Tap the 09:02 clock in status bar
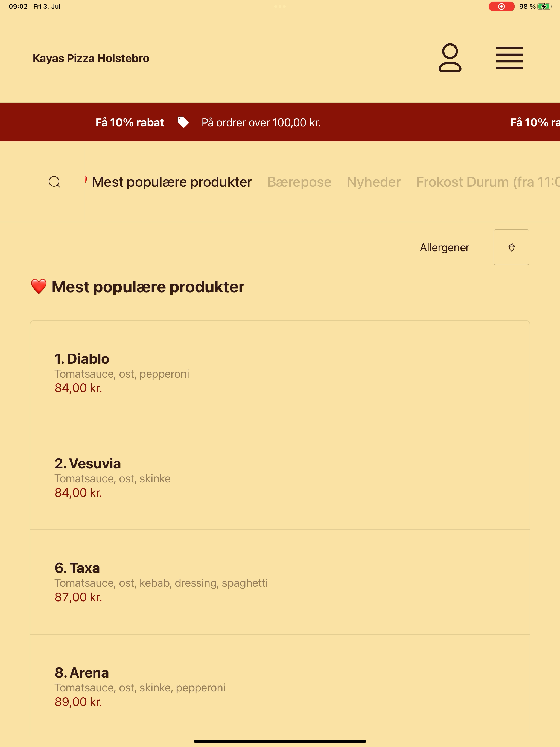This screenshot has height=747, width=560. coord(18,6)
